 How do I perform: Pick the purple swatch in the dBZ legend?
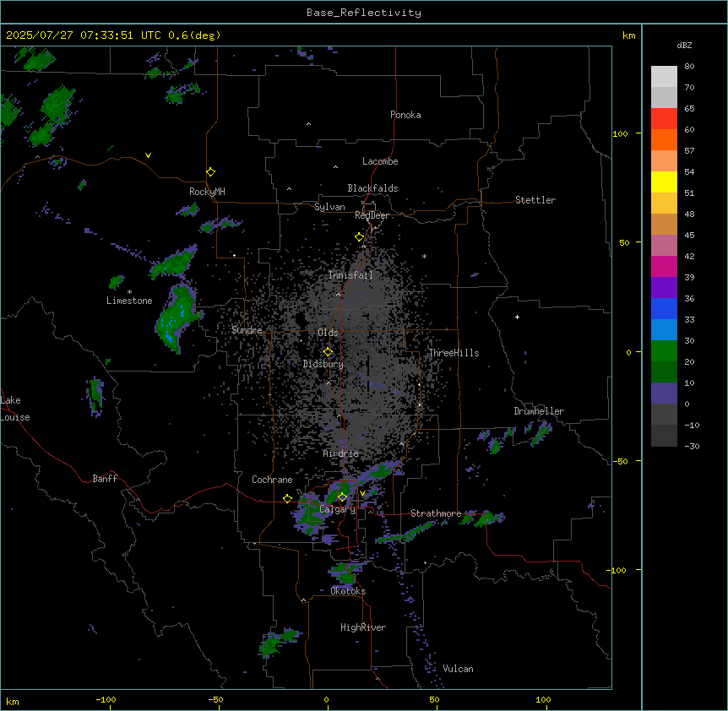(x=664, y=288)
